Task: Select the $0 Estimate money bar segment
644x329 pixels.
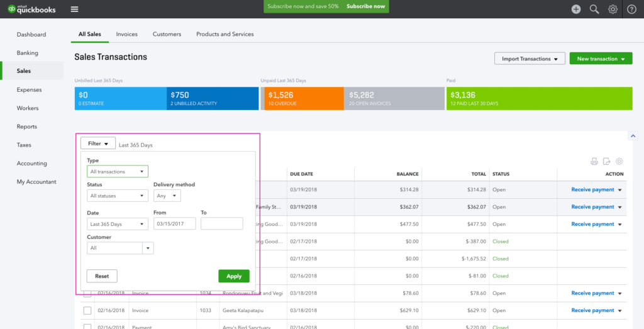Action: pyautogui.click(x=121, y=99)
